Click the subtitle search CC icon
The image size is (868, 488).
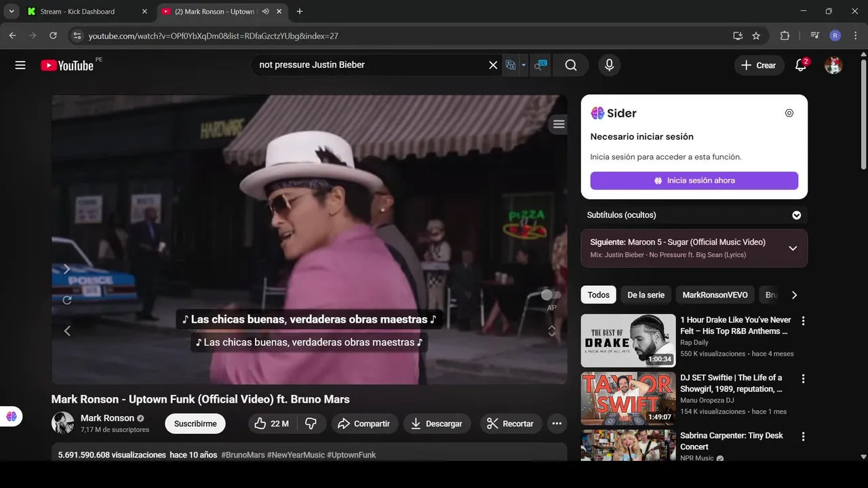(540, 65)
